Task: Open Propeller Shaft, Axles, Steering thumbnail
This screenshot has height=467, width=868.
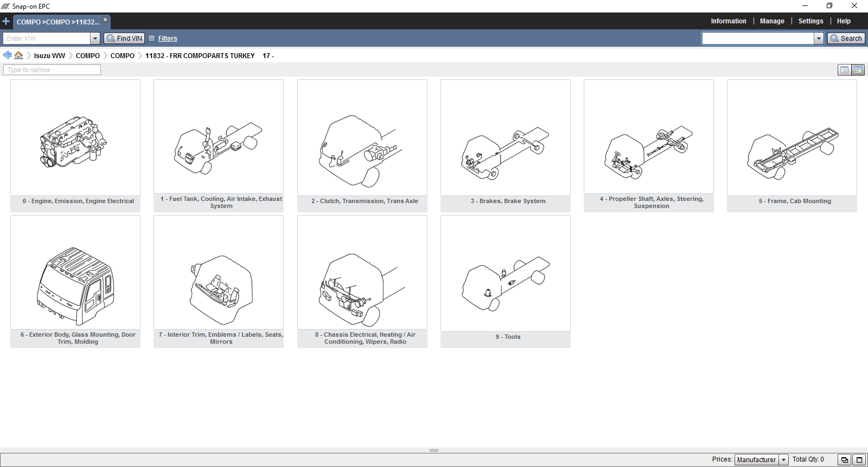Action: click(649, 136)
